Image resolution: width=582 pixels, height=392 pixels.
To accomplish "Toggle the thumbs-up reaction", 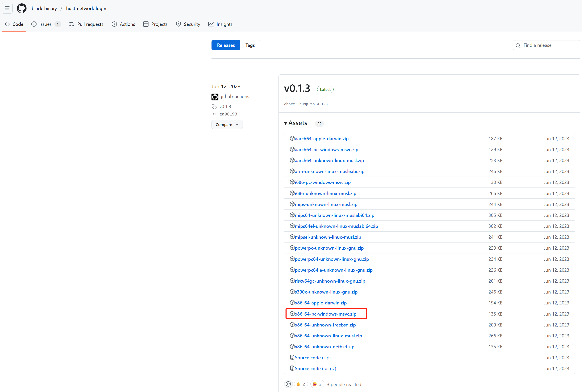I will [x=301, y=384].
